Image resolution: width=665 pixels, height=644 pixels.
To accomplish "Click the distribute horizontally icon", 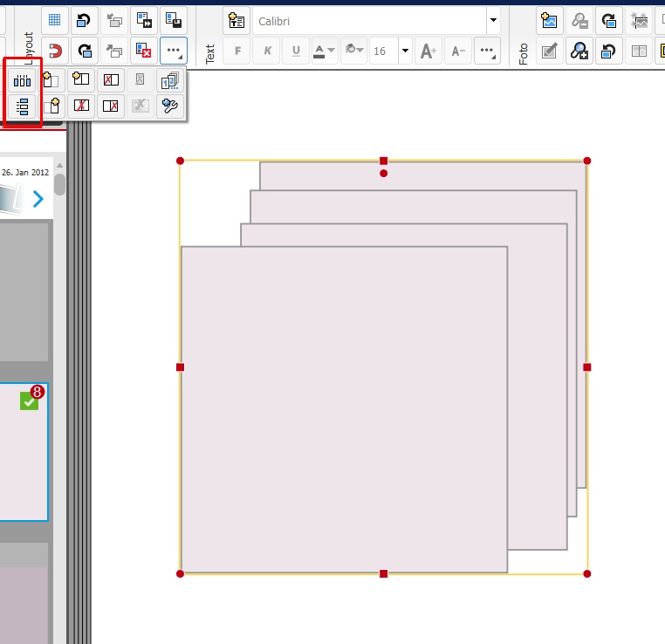I will click(x=23, y=81).
